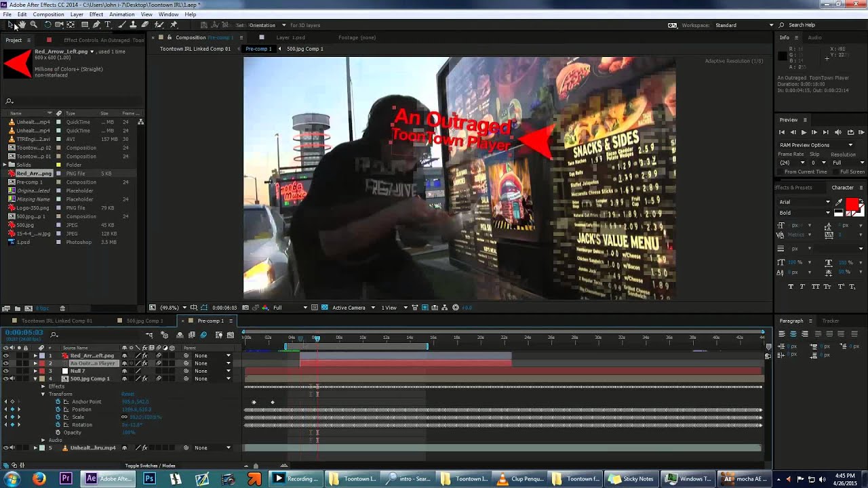
Task: Click the All Caps style button
Action: pos(814,287)
